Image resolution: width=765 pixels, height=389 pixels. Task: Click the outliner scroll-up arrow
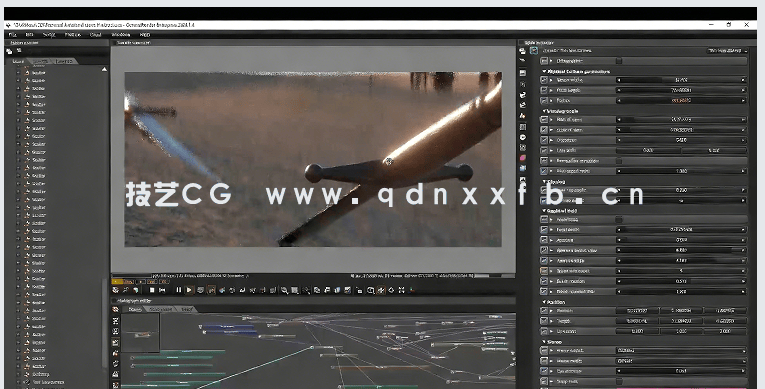click(104, 70)
